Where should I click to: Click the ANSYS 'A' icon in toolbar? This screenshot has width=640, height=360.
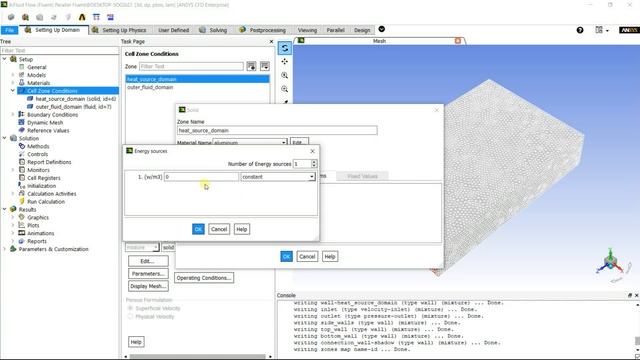[82, 17]
